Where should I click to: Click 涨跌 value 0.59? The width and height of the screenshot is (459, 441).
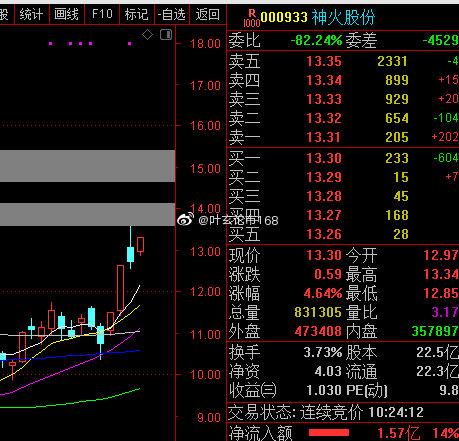tap(328, 274)
